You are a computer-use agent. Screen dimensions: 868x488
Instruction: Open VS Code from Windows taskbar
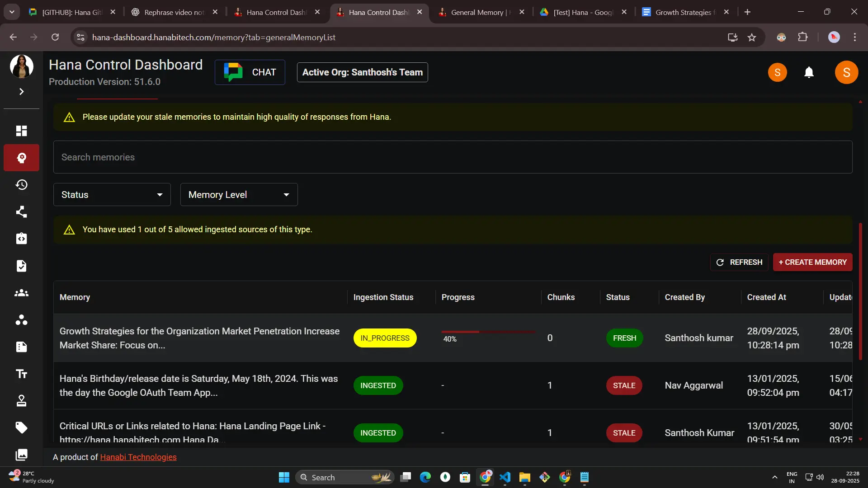(x=505, y=478)
